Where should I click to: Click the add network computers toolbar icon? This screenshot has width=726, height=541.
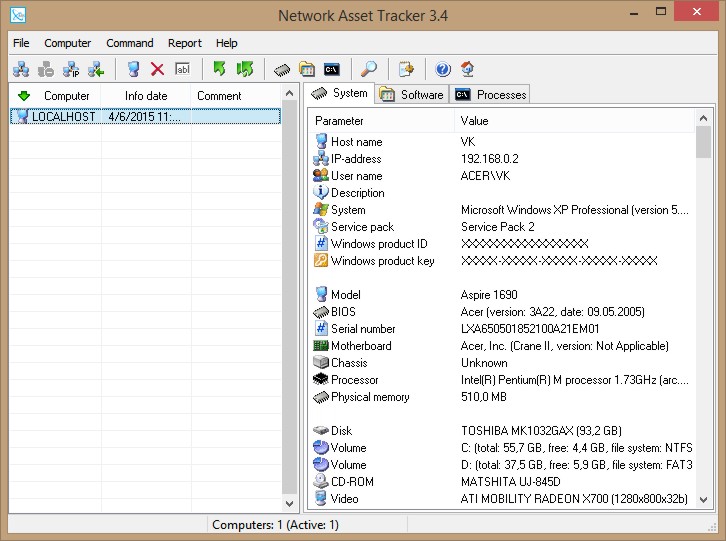[x=21, y=69]
